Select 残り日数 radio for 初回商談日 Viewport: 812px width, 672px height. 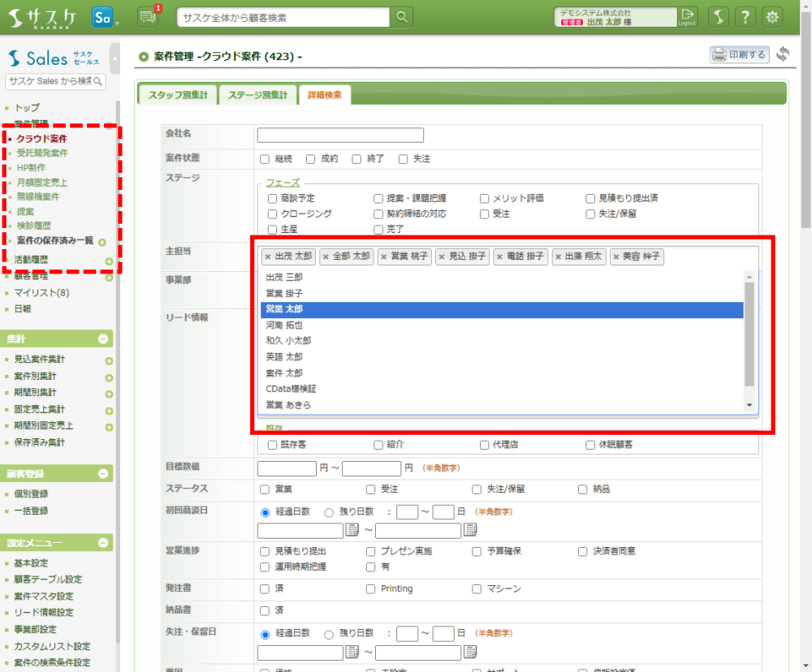(x=329, y=512)
